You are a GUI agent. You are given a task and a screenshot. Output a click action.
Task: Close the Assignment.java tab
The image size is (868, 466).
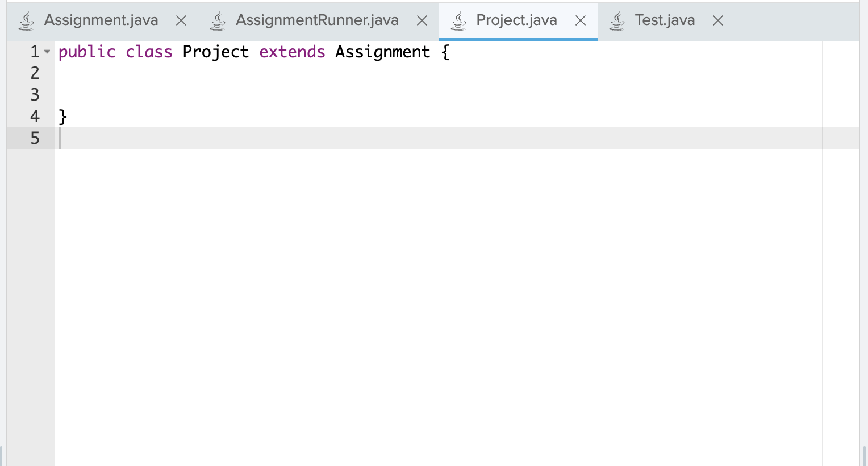181,20
